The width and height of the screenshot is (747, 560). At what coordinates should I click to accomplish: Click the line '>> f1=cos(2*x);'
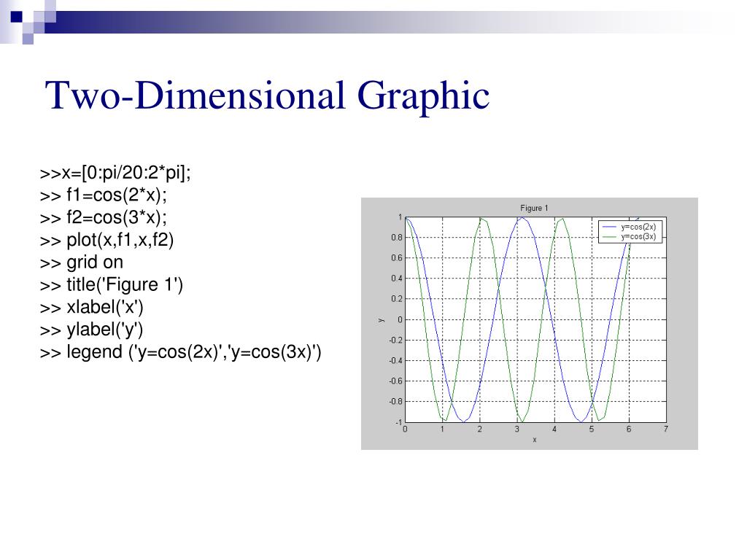104,195
